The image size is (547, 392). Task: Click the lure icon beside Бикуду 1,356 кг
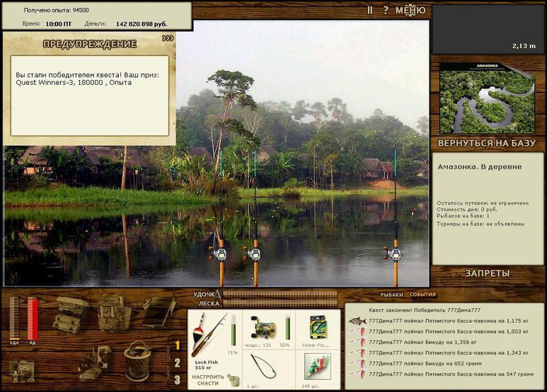pos(358,342)
